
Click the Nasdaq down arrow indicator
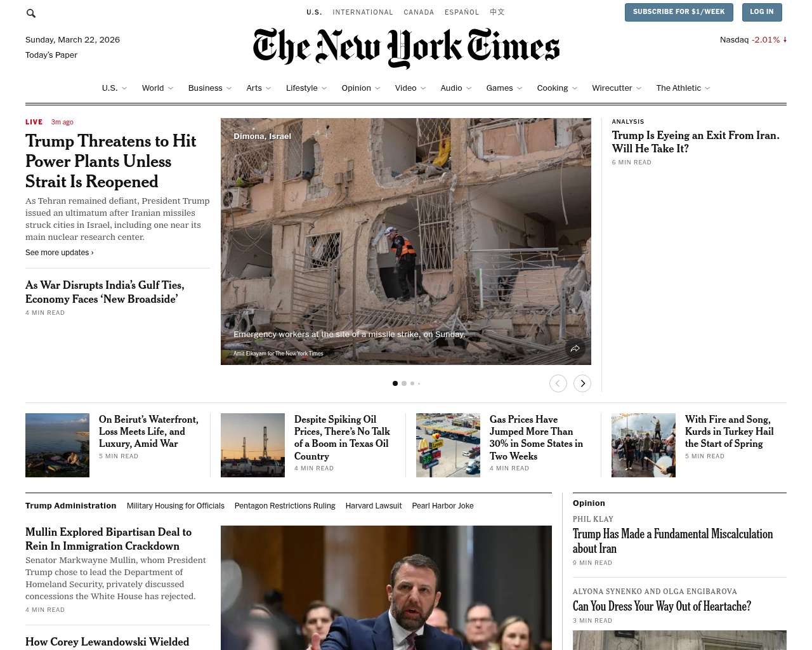[785, 39]
